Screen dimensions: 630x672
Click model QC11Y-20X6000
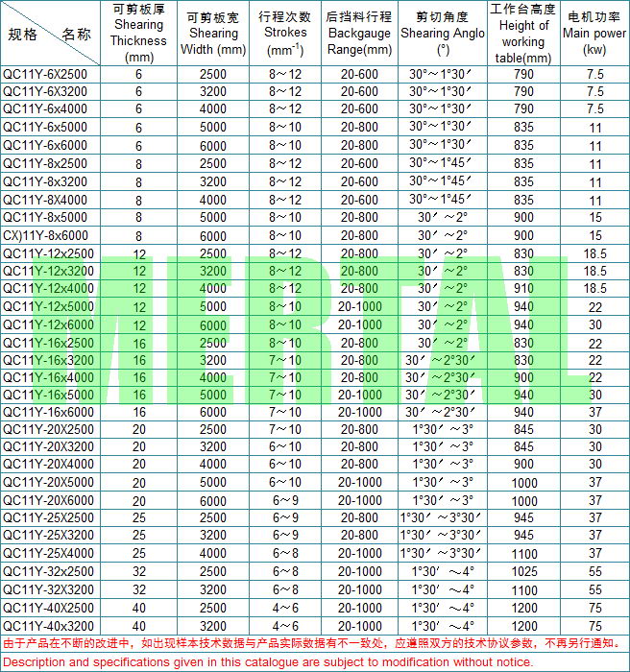click(48, 500)
